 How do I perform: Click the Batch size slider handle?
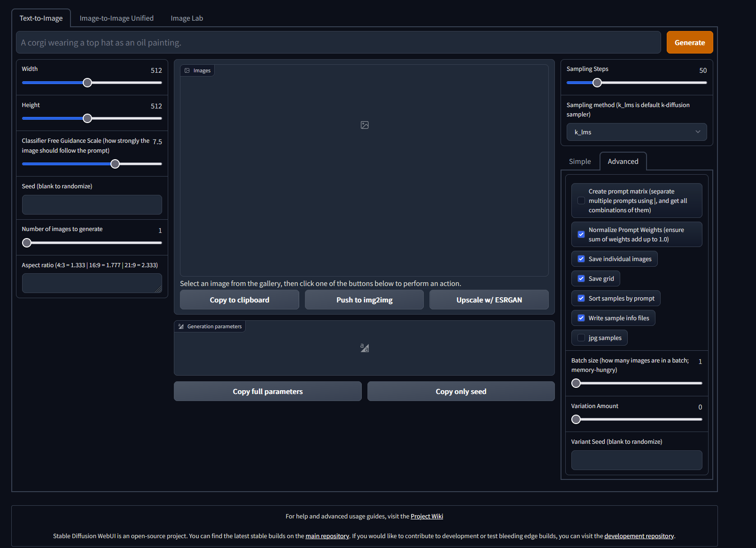tap(576, 383)
